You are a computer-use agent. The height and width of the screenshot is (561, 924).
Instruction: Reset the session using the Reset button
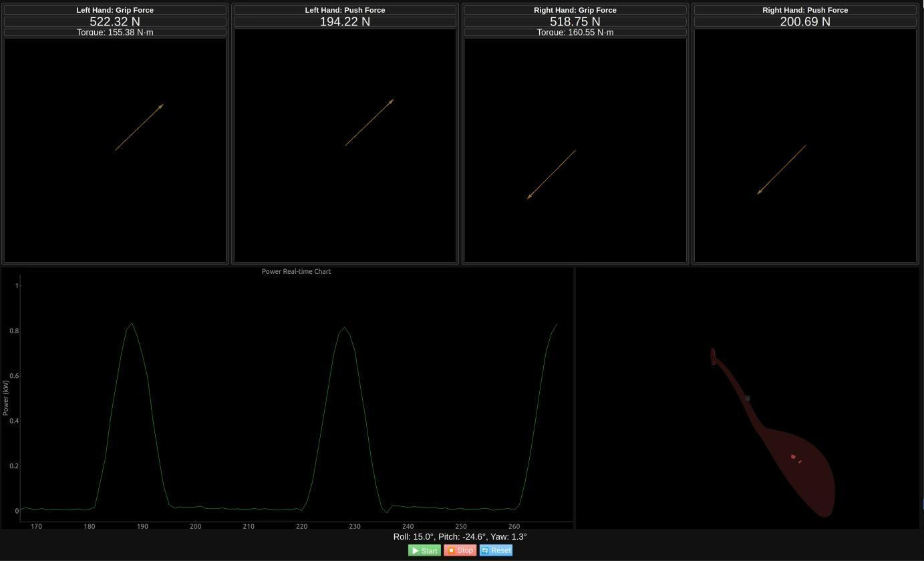[496, 550]
